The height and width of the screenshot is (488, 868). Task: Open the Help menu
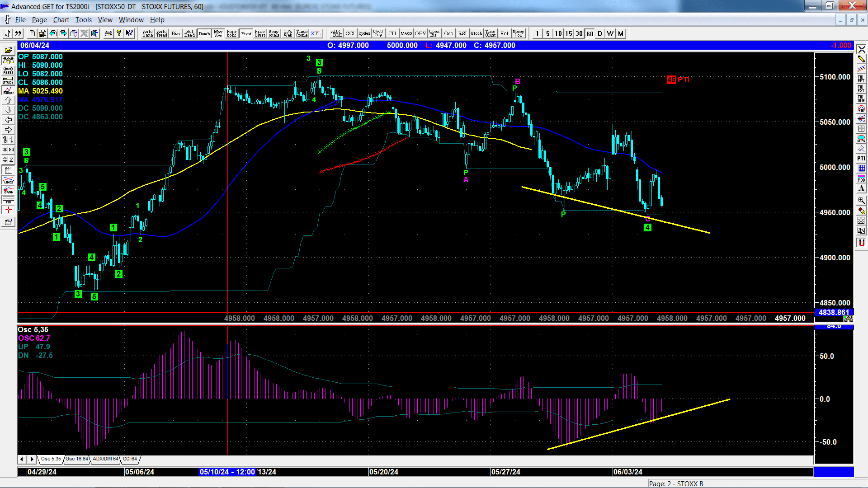157,20
